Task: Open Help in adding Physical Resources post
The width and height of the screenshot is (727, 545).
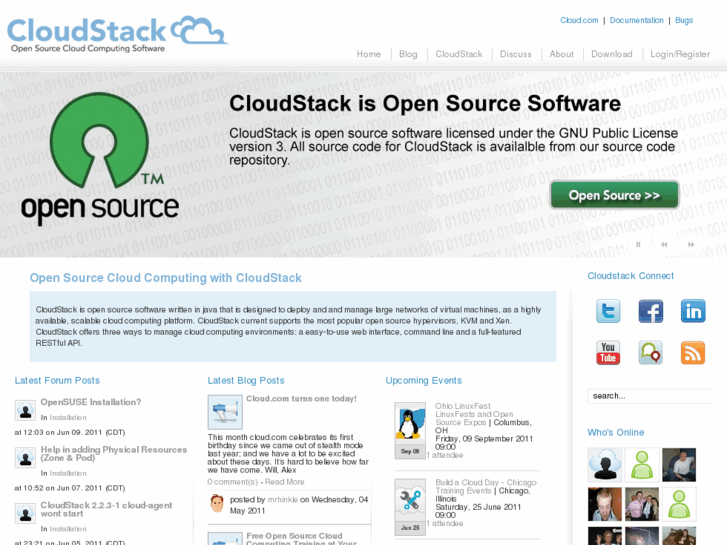Action: point(114,454)
